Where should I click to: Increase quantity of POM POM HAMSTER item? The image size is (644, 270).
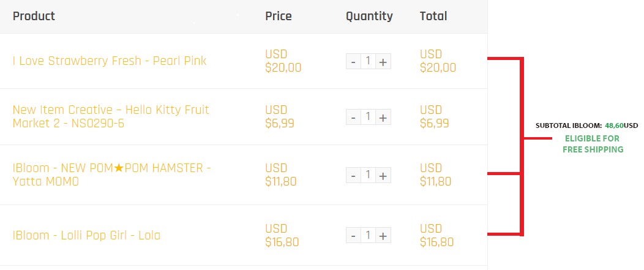pos(383,175)
